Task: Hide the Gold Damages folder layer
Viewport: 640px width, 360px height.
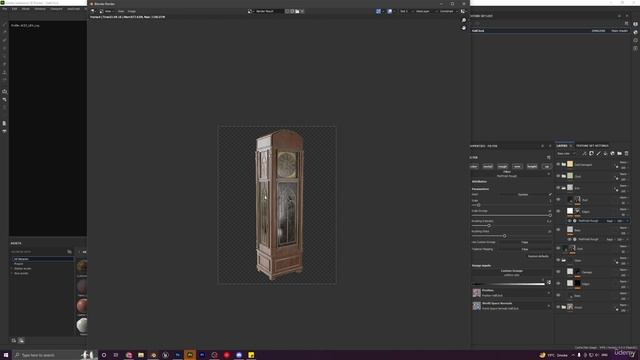Action: coord(558,164)
